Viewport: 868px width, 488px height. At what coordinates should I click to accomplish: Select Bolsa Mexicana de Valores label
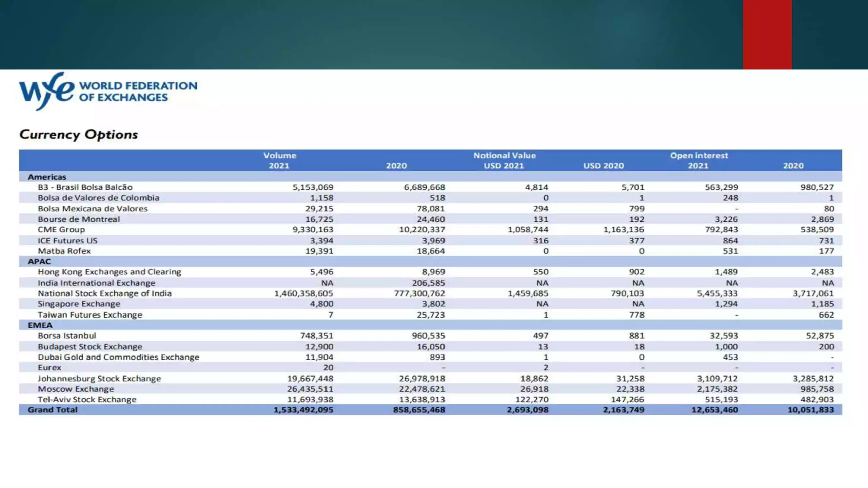click(x=93, y=209)
